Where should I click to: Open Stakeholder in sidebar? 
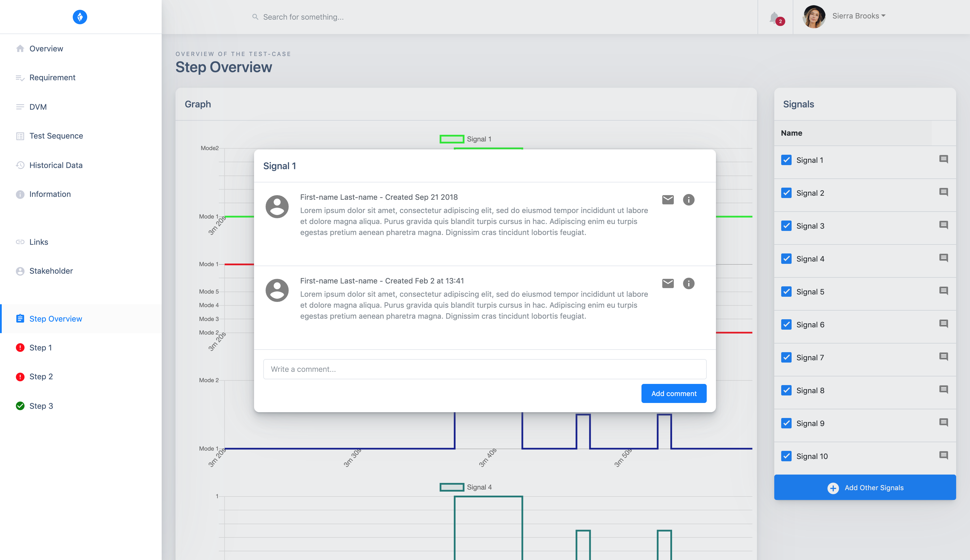[x=81, y=271]
